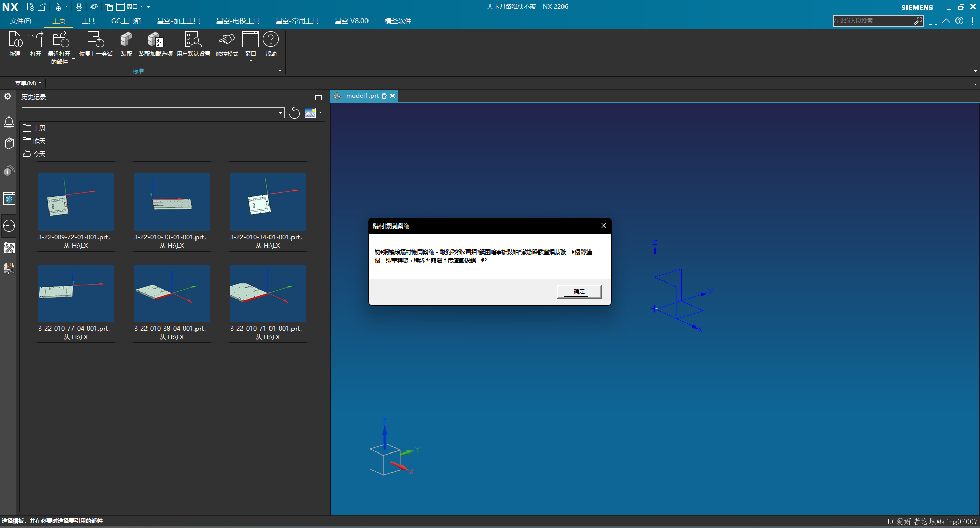
Task: Open the 窗口 dropdown in title bar
Action: click(x=131, y=7)
